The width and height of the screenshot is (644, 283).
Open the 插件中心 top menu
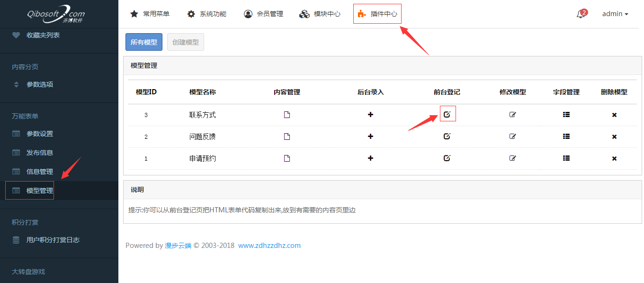click(x=377, y=14)
